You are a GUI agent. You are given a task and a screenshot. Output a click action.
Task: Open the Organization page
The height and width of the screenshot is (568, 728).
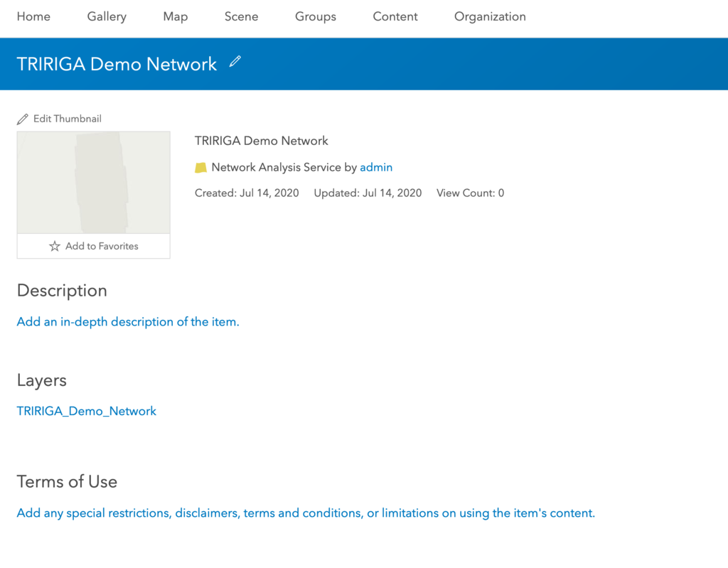[490, 17]
